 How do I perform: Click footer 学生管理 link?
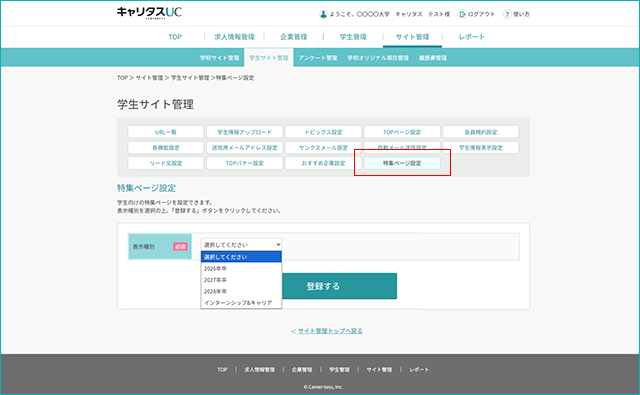coord(339,370)
